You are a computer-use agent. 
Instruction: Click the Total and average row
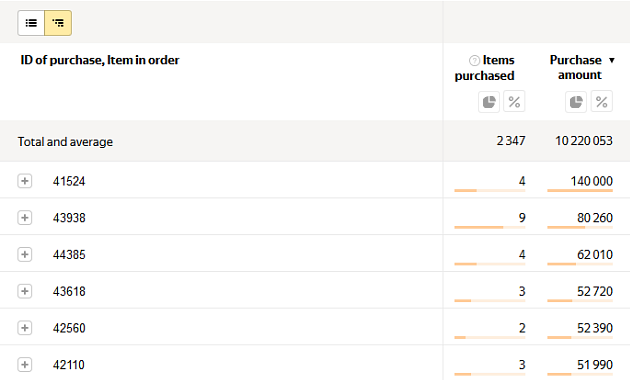tap(315, 141)
